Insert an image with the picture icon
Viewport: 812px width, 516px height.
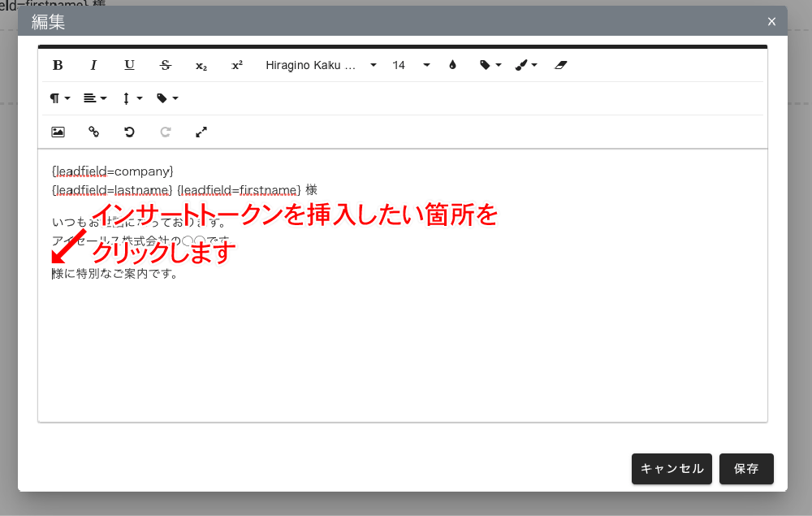[x=58, y=132]
